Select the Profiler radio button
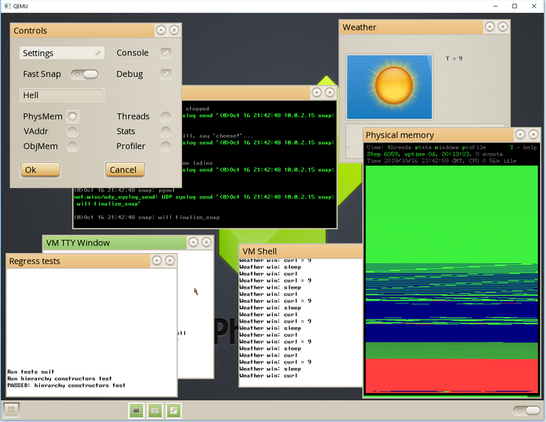The height and width of the screenshot is (422, 546). tap(165, 146)
